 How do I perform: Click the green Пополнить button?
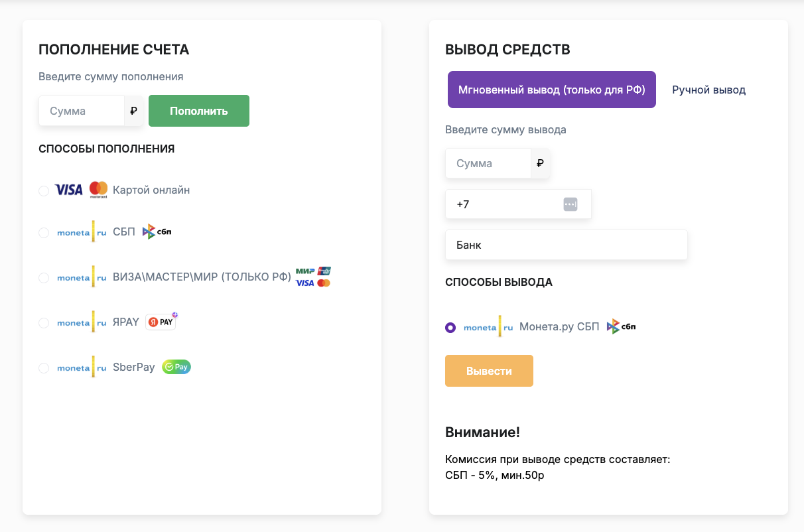198,110
